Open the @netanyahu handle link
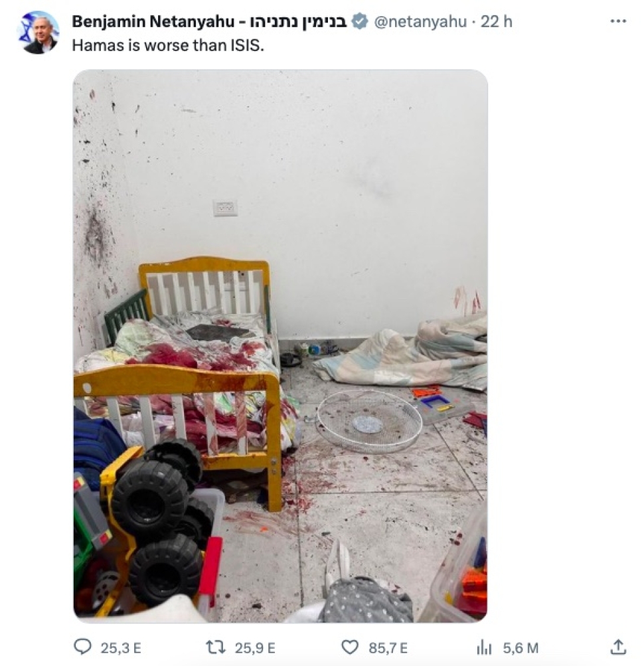 (420, 21)
